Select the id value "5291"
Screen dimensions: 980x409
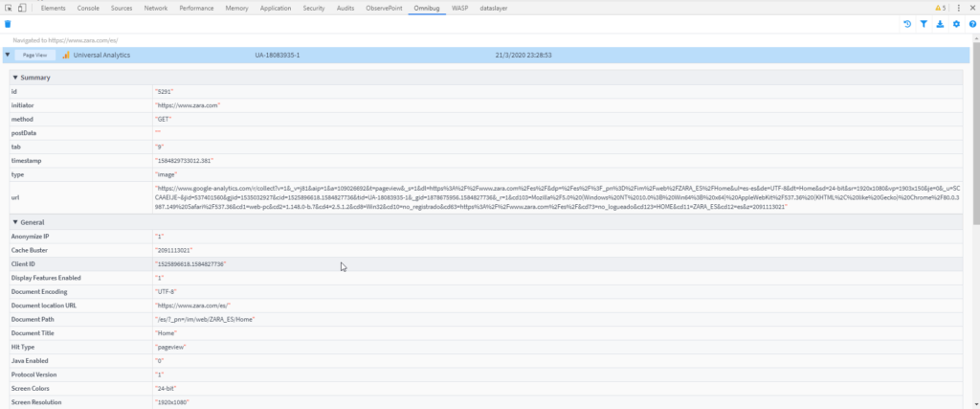tap(164, 91)
